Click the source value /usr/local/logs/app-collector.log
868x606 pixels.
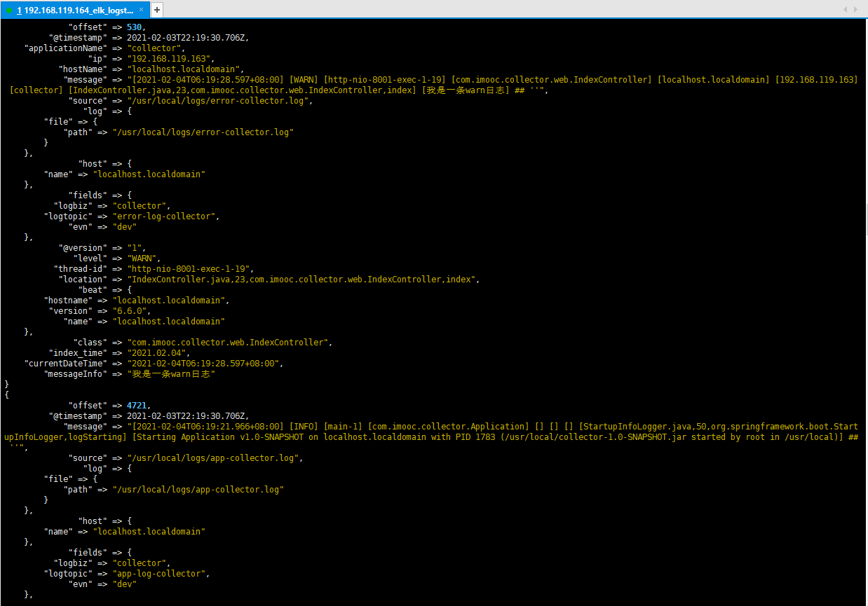click(212, 458)
